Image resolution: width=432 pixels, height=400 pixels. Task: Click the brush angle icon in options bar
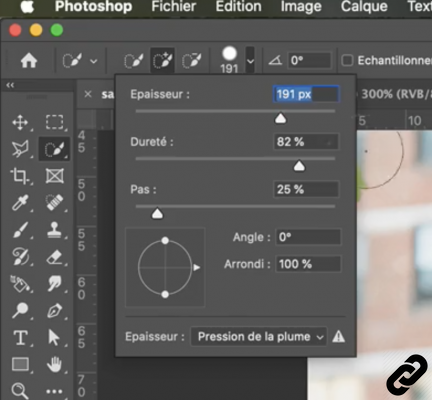coord(275,61)
